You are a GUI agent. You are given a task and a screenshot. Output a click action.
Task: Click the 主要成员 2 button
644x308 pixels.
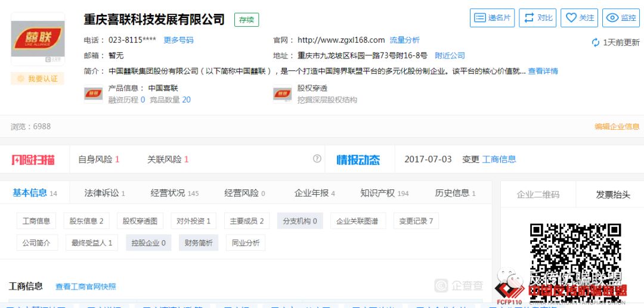pyautogui.click(x=247, y=221)
